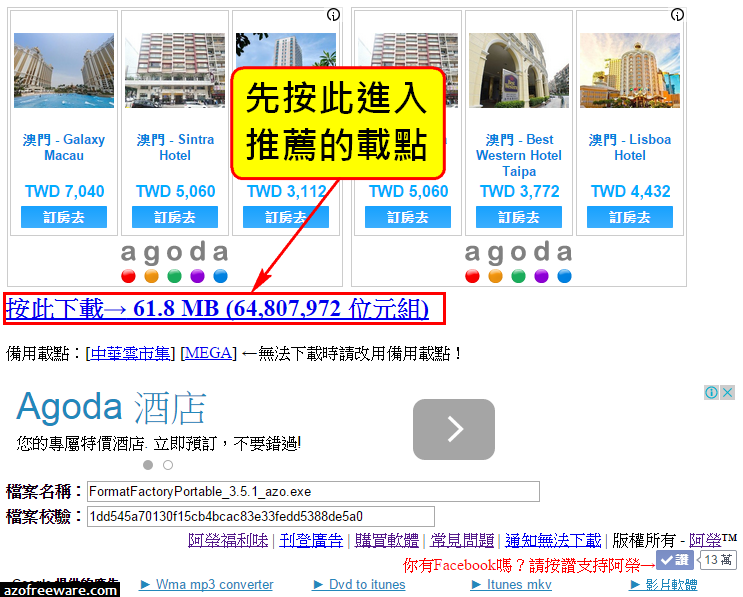Screen dimensions: 743x597
Task: Open the 中華雲市集 backup download link
Action: click(130, 353)
